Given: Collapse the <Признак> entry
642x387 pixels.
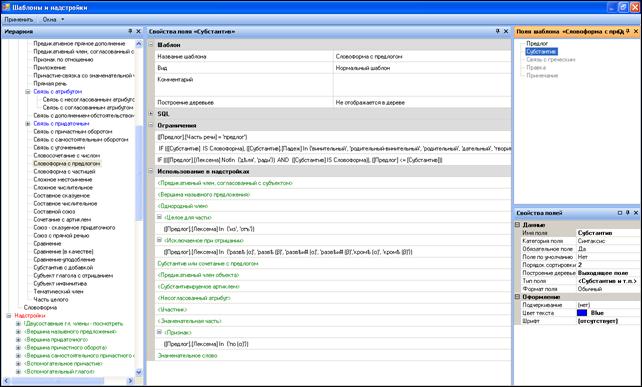Looking at the screenshot, I should 160,332.
